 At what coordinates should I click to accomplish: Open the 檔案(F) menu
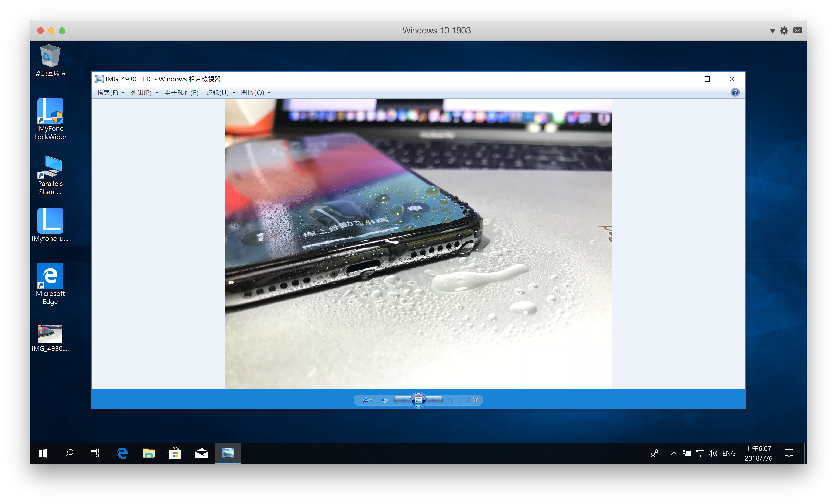[111, 93]
